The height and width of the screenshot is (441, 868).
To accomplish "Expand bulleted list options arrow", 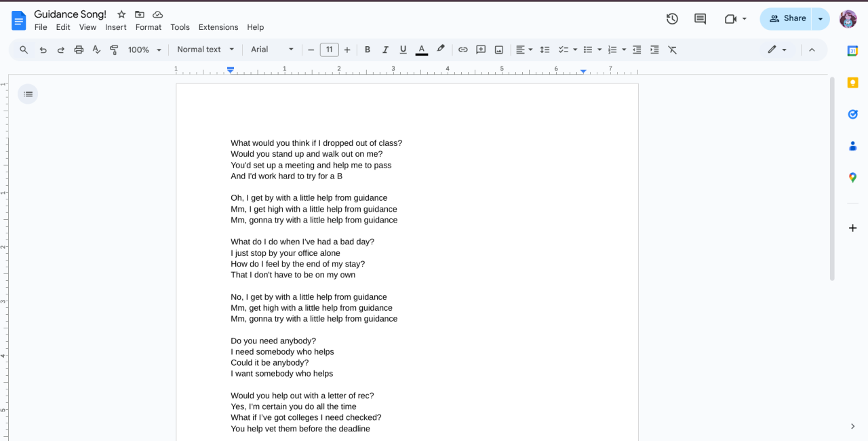I will 599,50.
